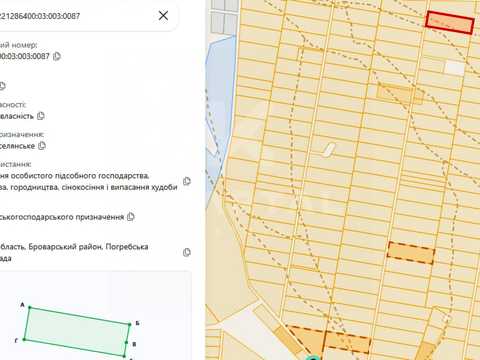Close the cadastral number search panel
This screenshot has height=360, width=480.
tap(163, 15)
